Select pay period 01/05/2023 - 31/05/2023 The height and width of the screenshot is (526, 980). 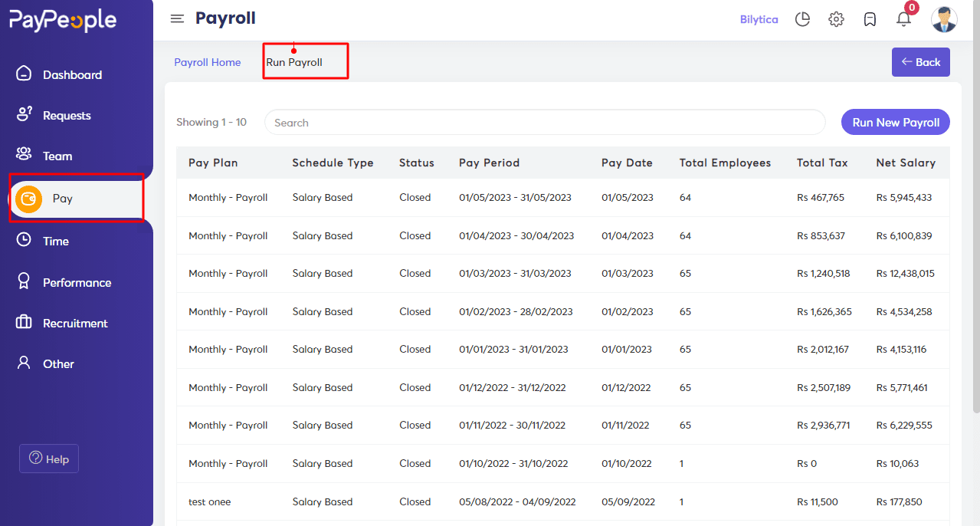coord(515,198)
